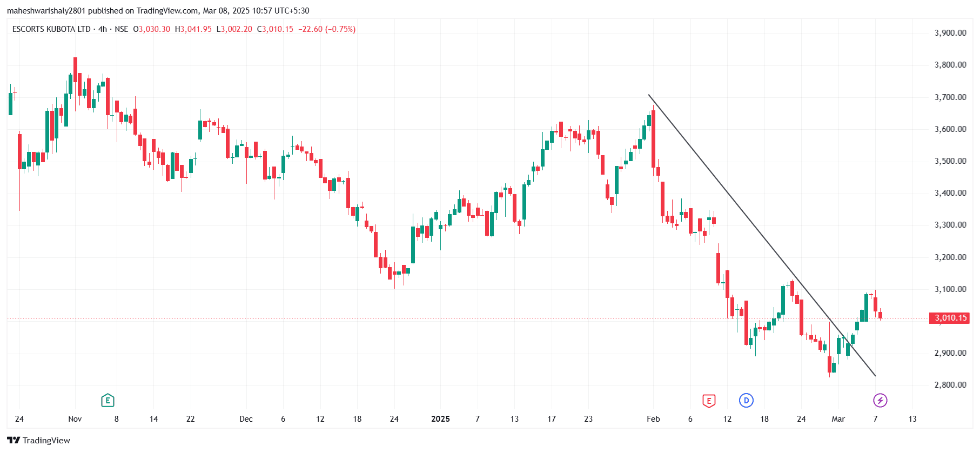Click the Nov label on time axis
Viewport: 980px width, 452px height.
click(x=75, y=419)
